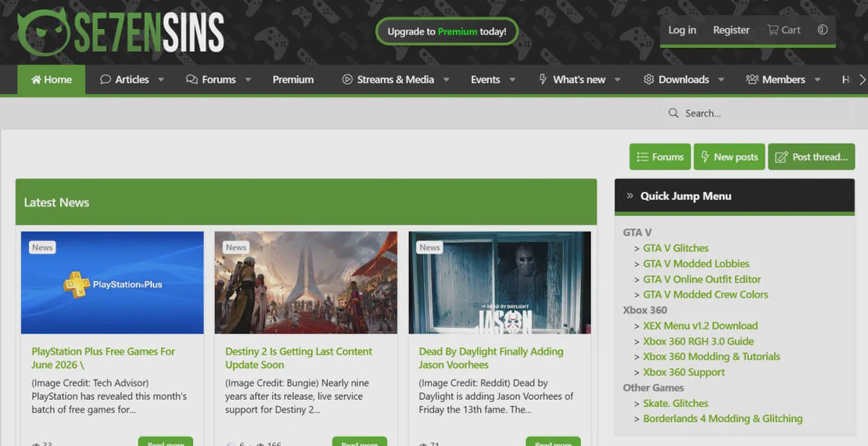Open the Destiny 2 news thumbnail
The height and width of the screenshot is (446, 868).
[x=306, y=282]
